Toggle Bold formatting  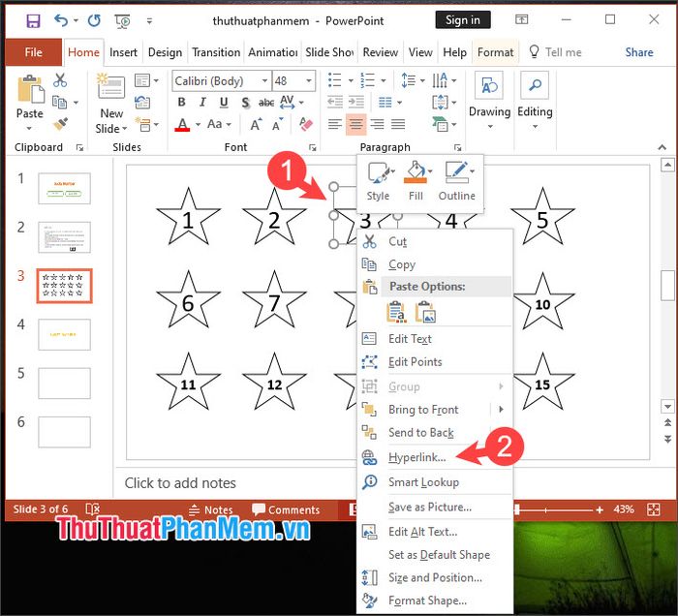point(182,102)
